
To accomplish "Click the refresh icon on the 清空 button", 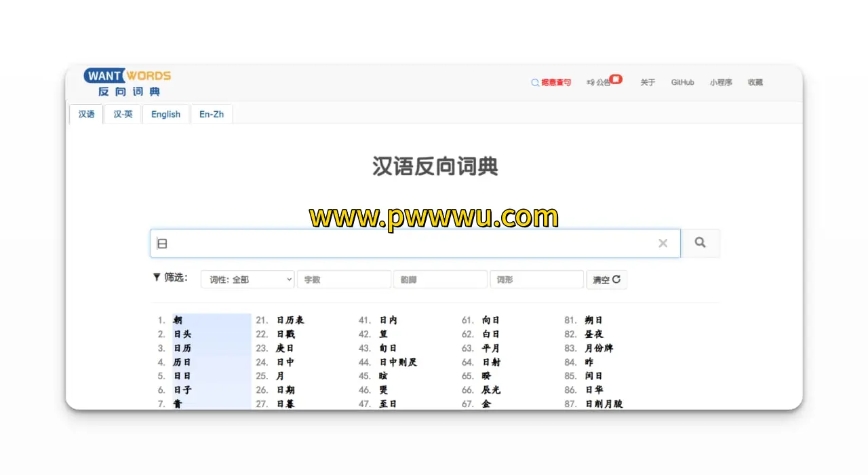I will [x=616, y=280].
